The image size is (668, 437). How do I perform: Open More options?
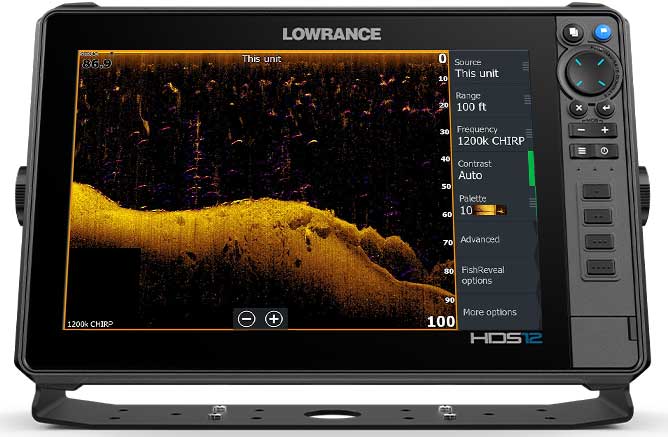coord(500,312)
